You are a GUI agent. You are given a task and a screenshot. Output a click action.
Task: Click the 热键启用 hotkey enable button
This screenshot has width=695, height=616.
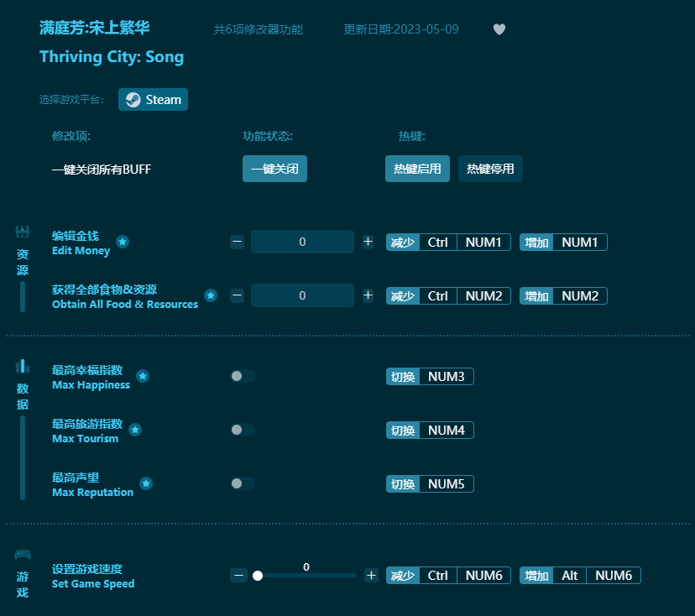(417, 169)
